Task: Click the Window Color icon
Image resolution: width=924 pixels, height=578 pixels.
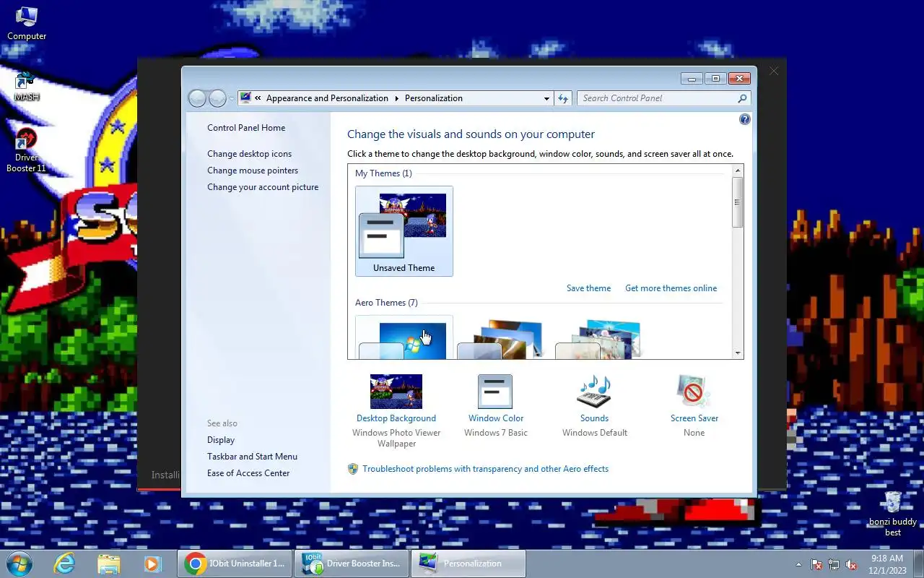Action: pyautogui.click(x=495, y=392)
